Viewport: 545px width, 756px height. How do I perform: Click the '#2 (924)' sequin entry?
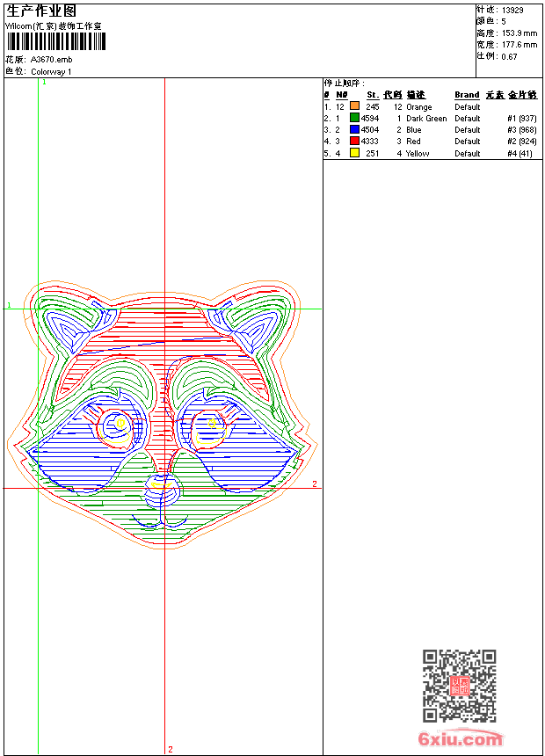point(522,142)
